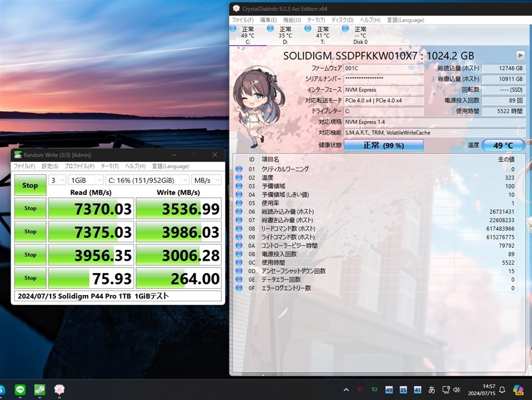Open 機能(U) menu in CrystalDiskInfo
Viewport: 532px width, 400px height.
[x=292, y=20]
